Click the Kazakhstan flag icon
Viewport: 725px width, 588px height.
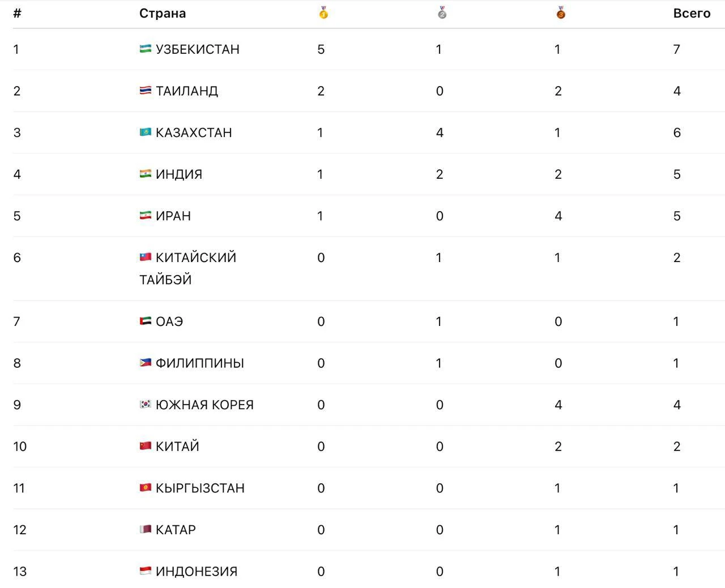pyautogui.click(x=146, y=132)
